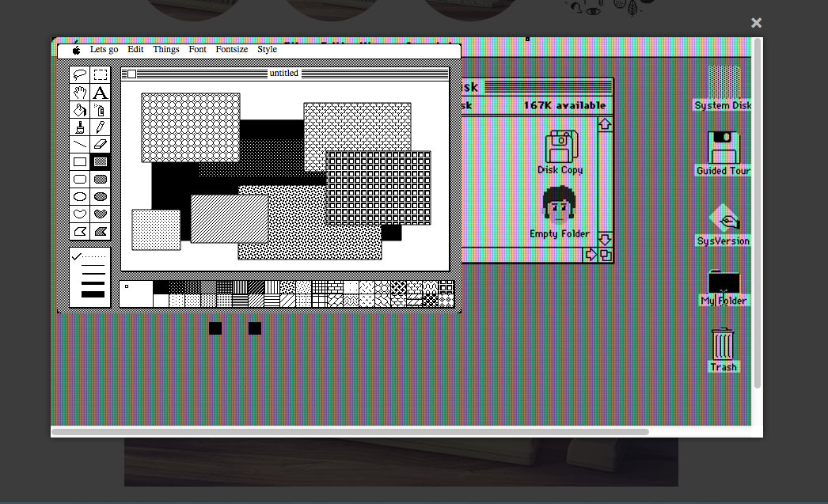Click the scroll right arrow in disk window
Viewport: 828px width, 504px height.
coord(591,255)
